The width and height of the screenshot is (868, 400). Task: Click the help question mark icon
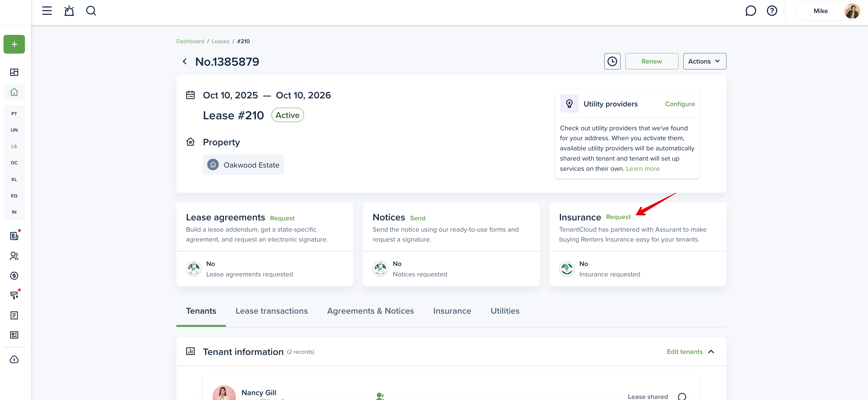(772, 11)
